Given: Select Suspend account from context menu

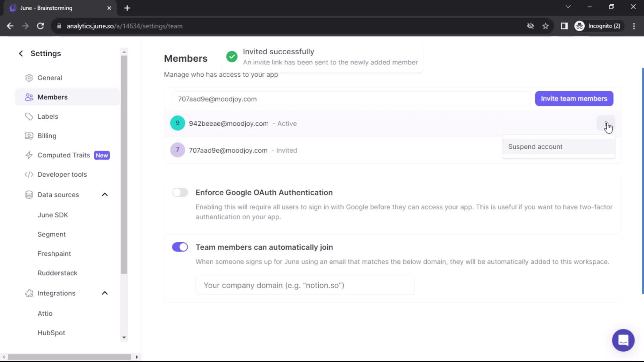Looking at the screenshot, I should click(536, 146).
